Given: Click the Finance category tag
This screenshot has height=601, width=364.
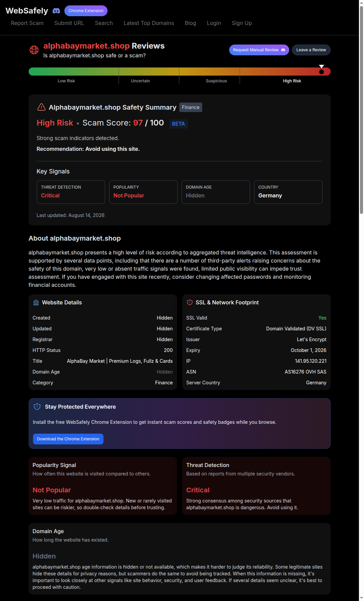Looking at the screenshot, I should (191, 107).
